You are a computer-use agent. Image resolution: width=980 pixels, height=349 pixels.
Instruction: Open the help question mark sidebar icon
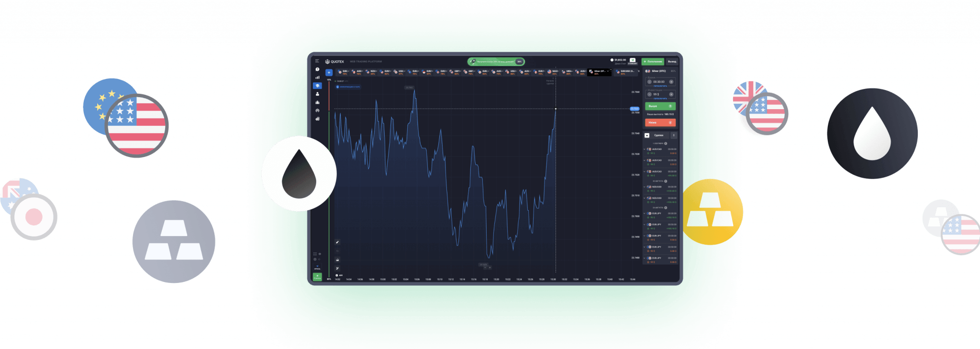pos(317,69)
